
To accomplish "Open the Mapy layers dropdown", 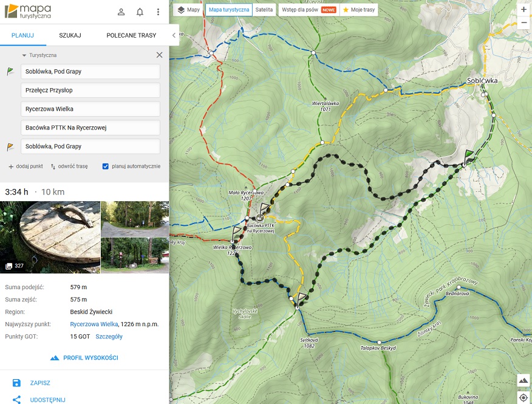I will tap(188, 10).
